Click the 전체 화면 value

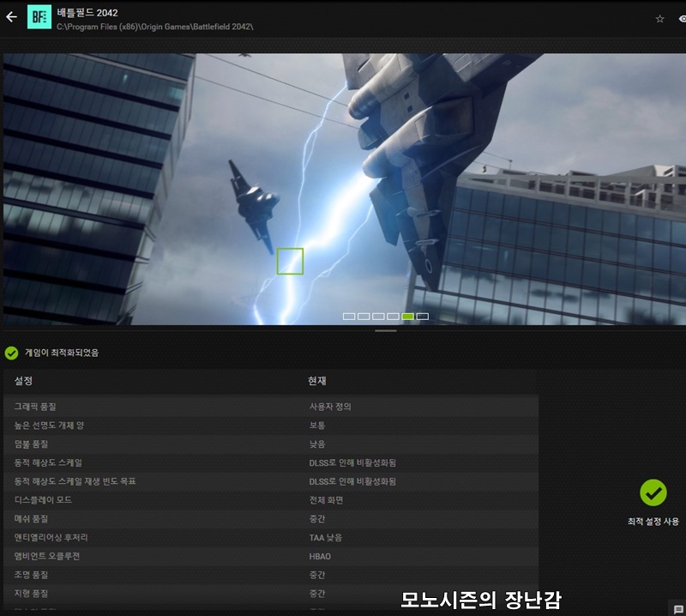click(327, 500)
